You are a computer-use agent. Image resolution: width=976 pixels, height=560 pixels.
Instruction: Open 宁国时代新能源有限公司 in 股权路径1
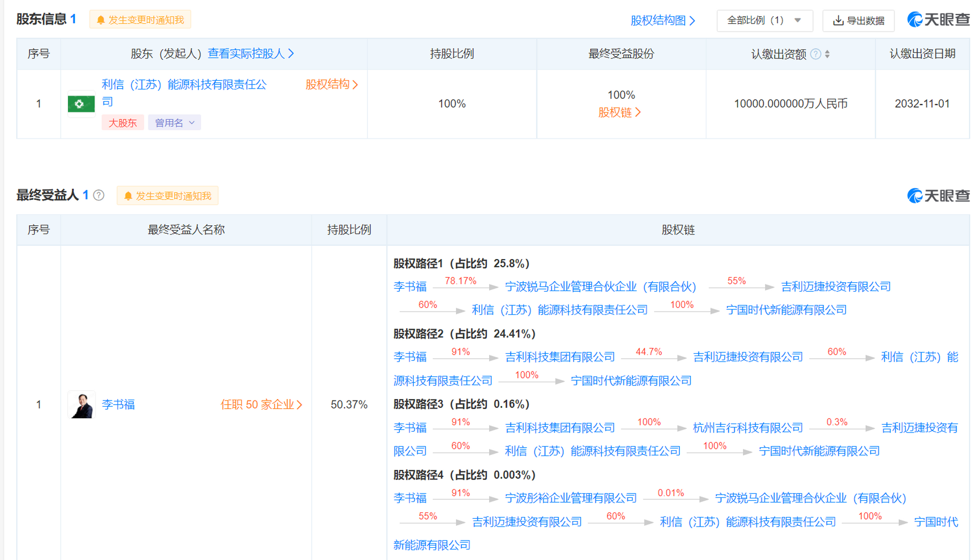[786, 310]
